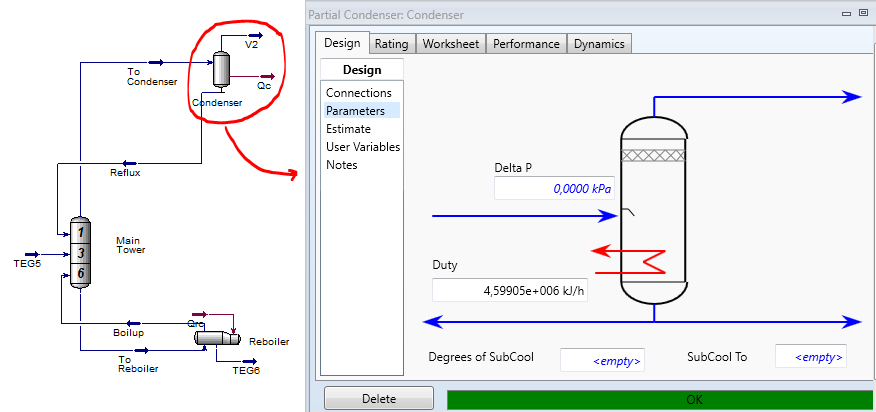
Task: Select the Reboiler unit icon
Action: 217,338
